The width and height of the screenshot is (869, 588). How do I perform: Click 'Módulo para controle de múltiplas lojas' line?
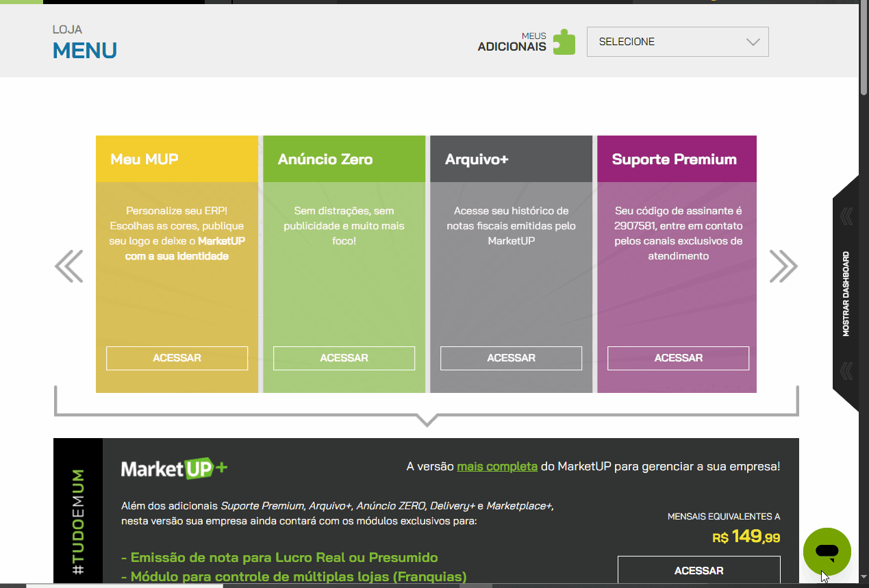[294, 576]
